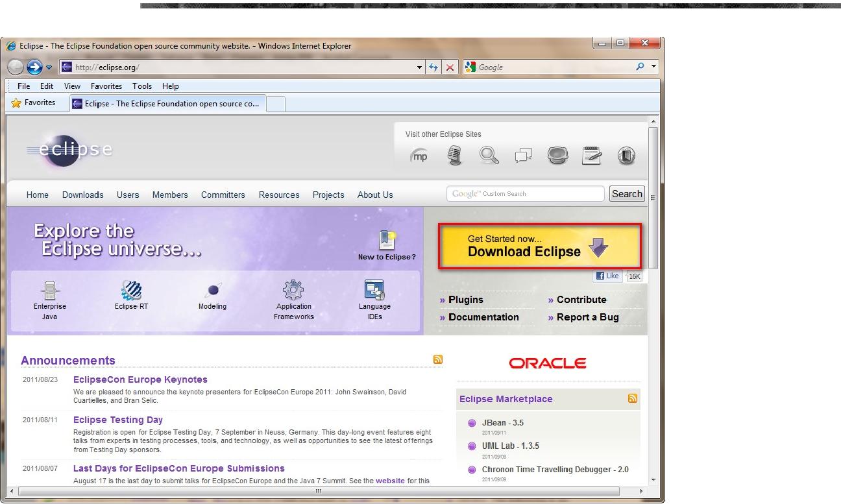Open the JBean - 3.5 marketplace entry
The height and width of the screenshot is (504, 841).
pos(503,423)
